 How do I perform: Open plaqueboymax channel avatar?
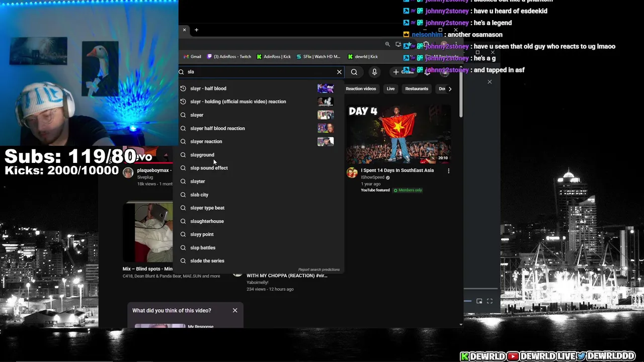[x=128, y=173]
